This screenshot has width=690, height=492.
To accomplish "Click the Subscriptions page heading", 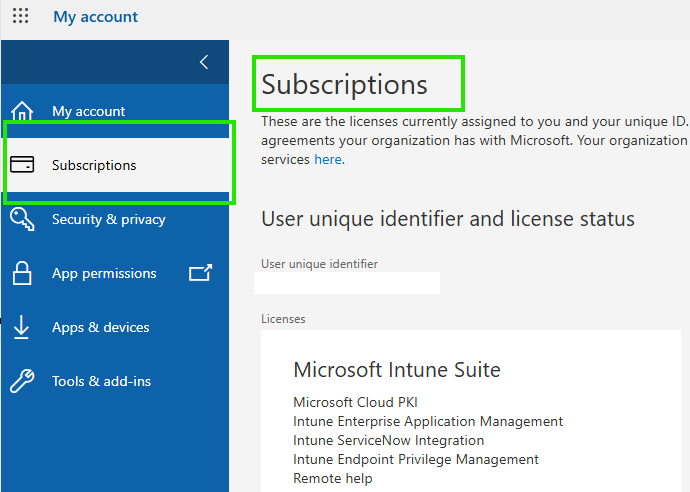I will (x=344, y=84).
